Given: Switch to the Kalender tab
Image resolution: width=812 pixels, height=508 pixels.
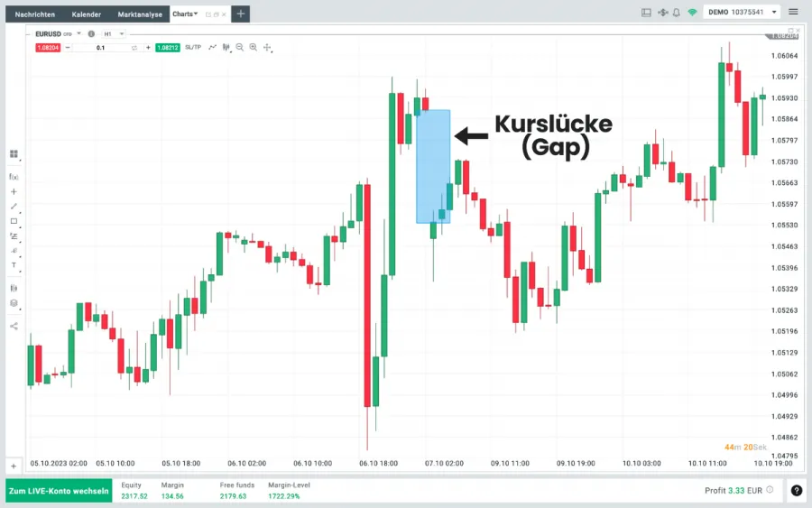Looking at the screenshot, I should (87, 14).
